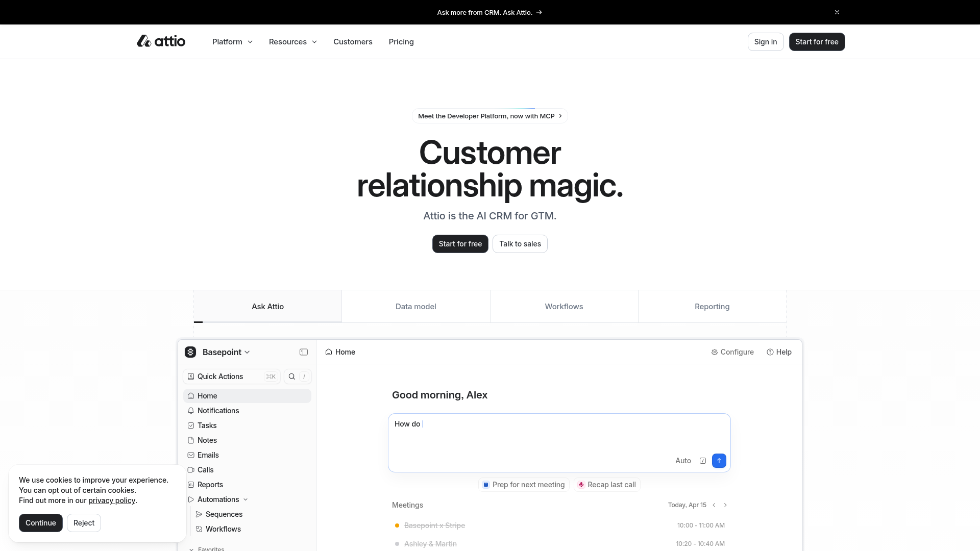Screen dimensions: 980x551
Task: Open the Calls section
Action: [x=206, y=470]
